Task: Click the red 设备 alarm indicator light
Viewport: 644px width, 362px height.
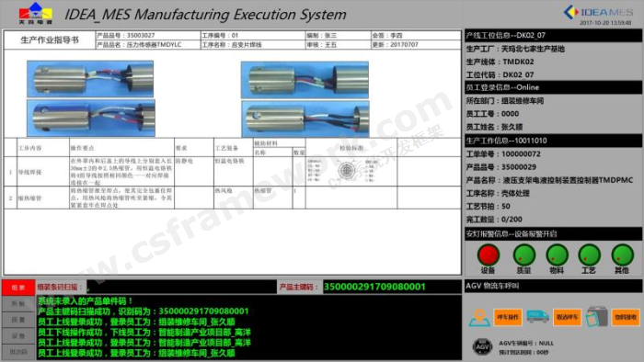Action: point(489,255)
